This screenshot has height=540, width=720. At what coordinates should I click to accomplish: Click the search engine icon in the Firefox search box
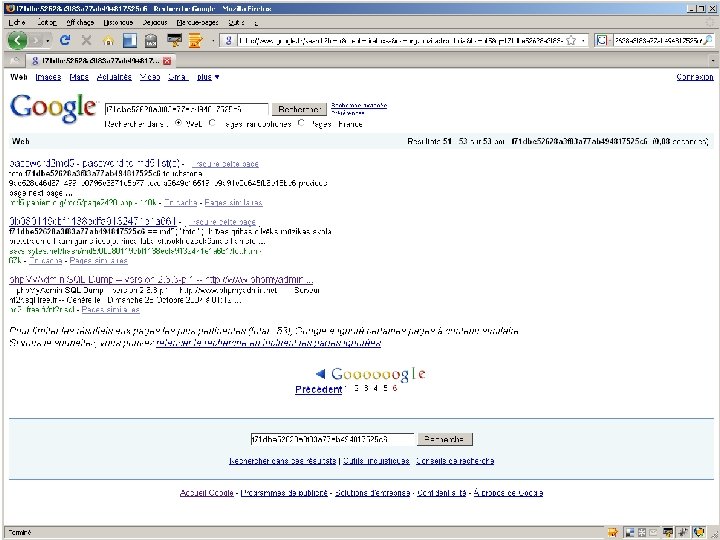click(601, 41)
